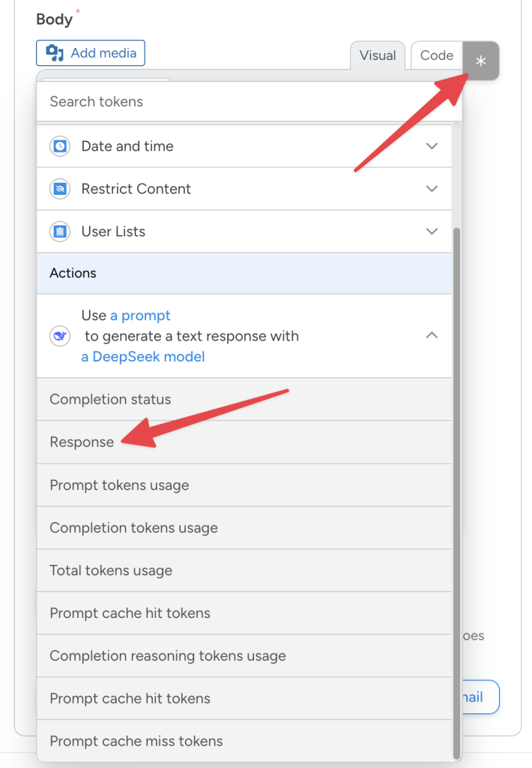Click the Restrict Content icon
The height and width of the screenshot is (768, 532).
coord(58,188)
